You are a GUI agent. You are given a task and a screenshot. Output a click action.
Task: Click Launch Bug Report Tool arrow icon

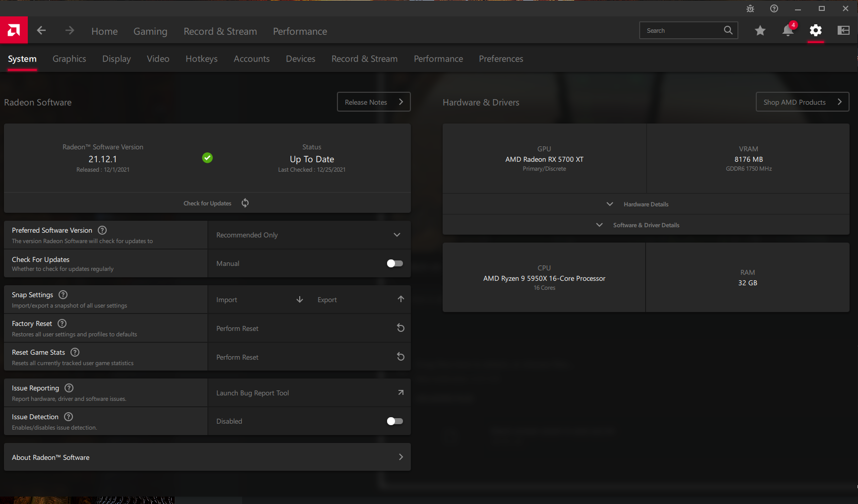point(401,392)
